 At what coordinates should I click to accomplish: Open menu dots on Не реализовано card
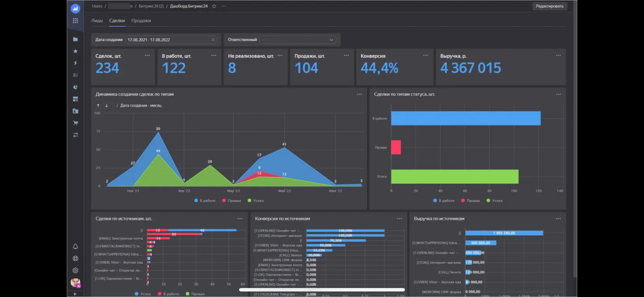[x=280, y=55]
